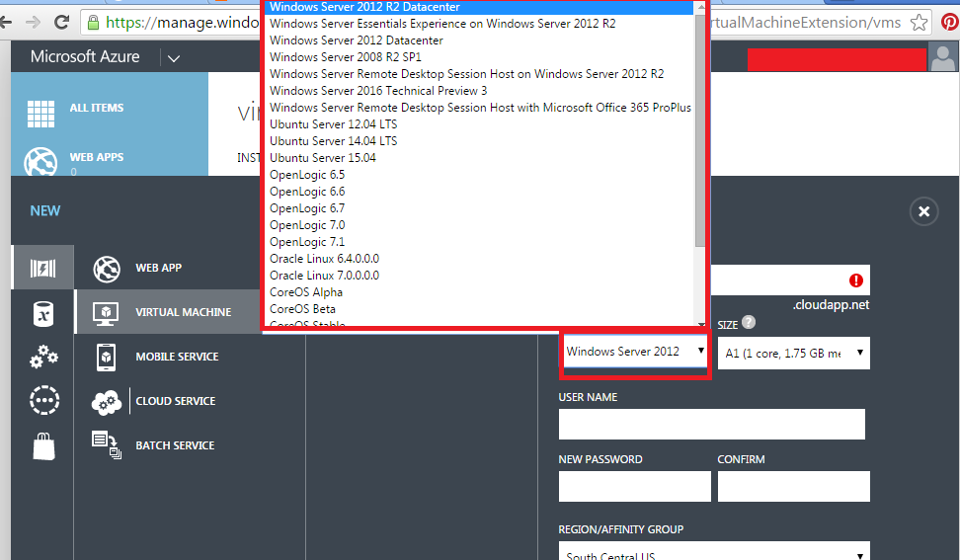Viewport: 960px width, 560px height.
Task: Click the Virtual Machine label in New menu
Action: 184,312
